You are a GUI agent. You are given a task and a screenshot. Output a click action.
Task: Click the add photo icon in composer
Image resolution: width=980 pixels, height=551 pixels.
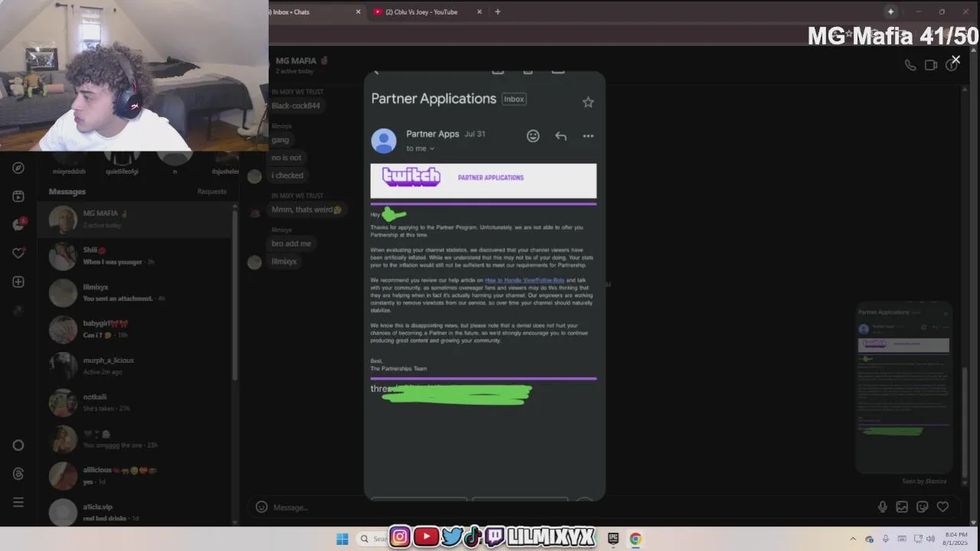coord(902,507)
